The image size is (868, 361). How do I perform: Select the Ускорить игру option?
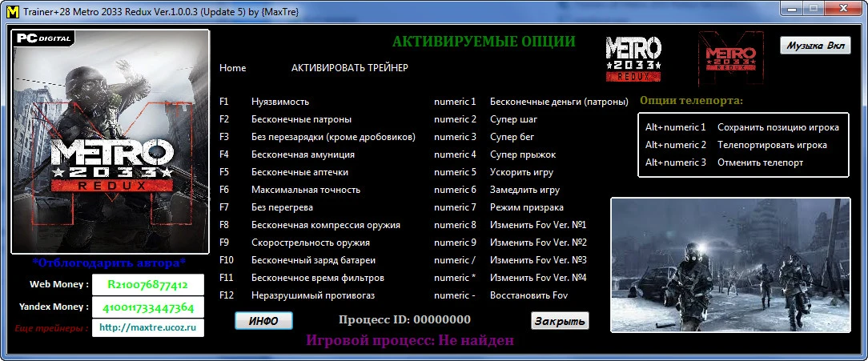click(521, 172)
